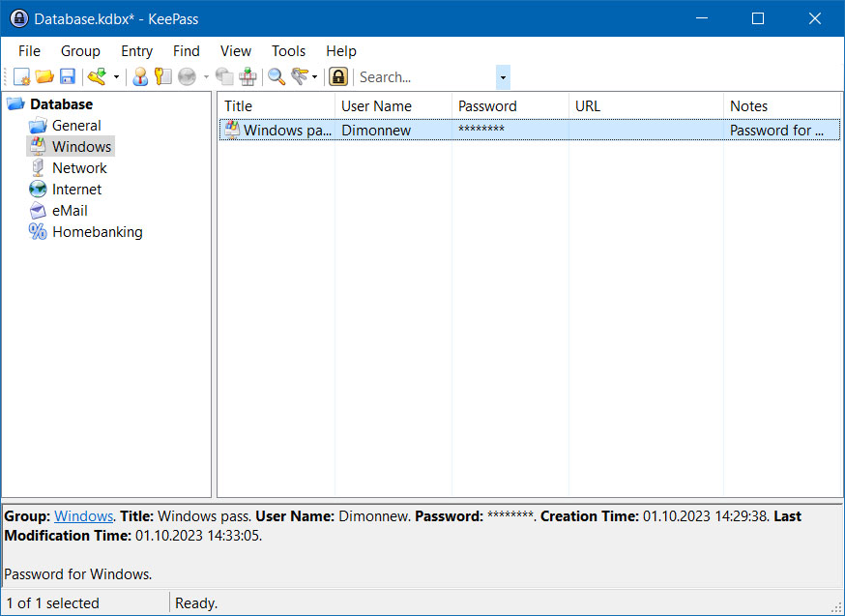Click the Database folder icon in the tree

[16, 103]
